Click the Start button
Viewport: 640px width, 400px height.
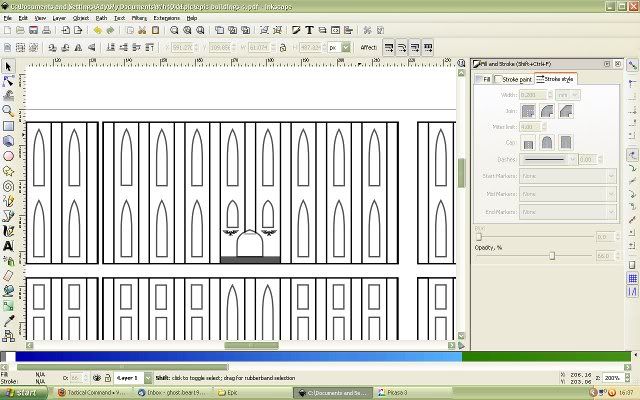click(x=24, y=393)
